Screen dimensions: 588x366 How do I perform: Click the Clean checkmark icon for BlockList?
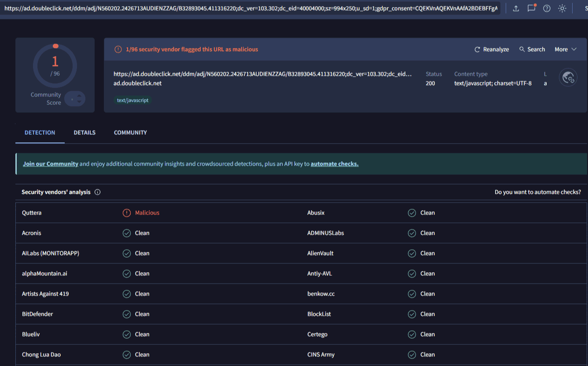coord(412,314)
